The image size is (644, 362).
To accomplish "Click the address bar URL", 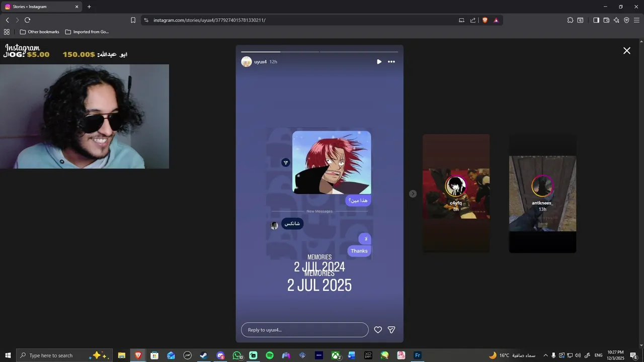I will (x=209, y=20).
